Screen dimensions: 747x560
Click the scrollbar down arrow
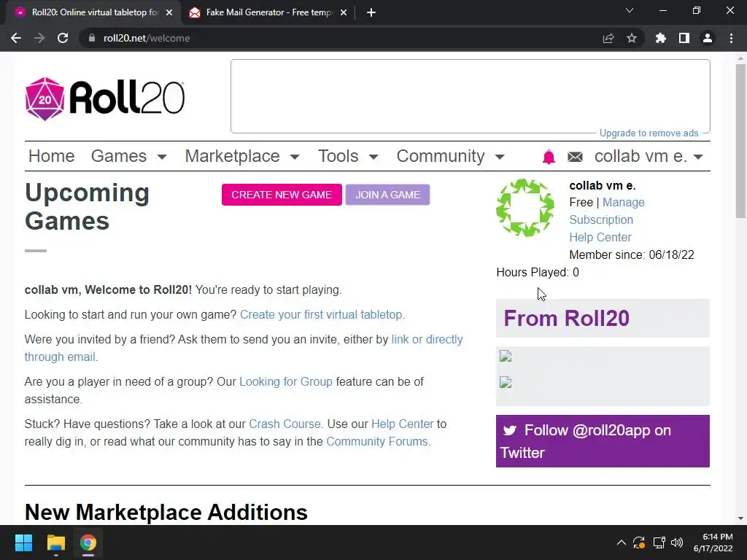(740, 518)
